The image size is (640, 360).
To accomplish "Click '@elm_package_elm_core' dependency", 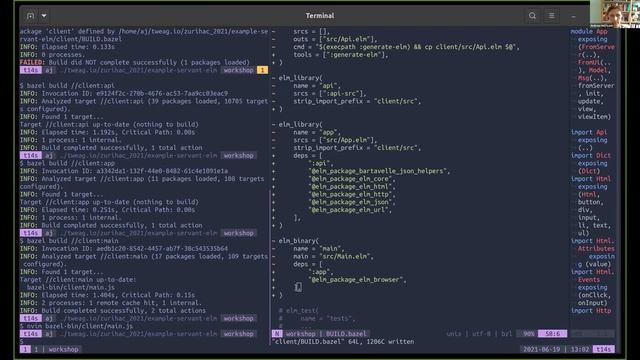I will (352, 179).
